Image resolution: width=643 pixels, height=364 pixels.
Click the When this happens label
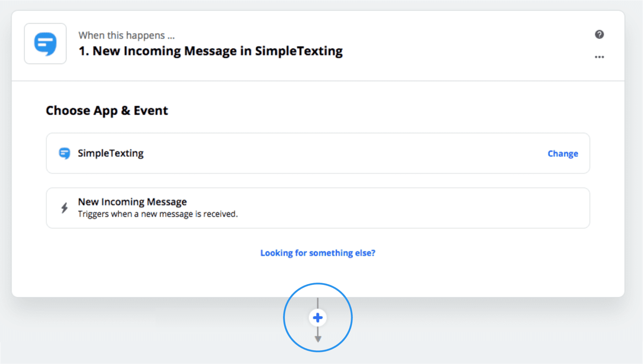126,35
